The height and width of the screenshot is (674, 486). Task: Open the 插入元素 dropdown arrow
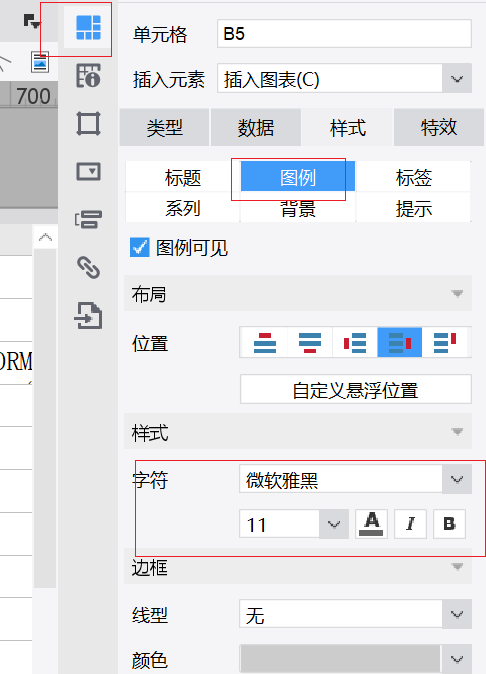pyautogui.click(x=457, y=78)
